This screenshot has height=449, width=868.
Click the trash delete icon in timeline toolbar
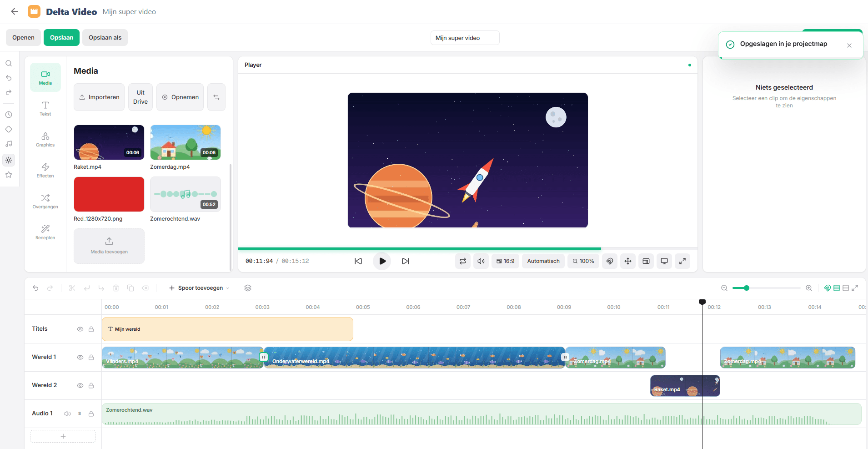(x=116, y=288)
